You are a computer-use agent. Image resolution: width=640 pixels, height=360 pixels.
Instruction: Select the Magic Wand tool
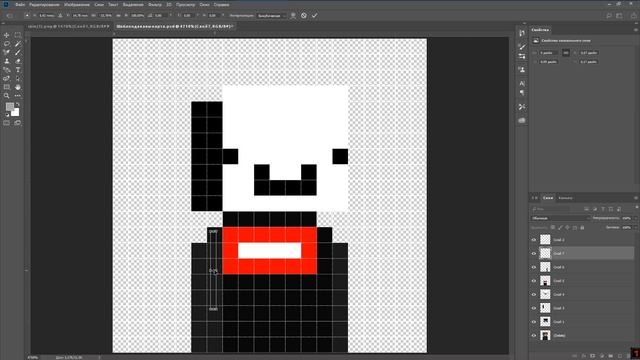(18, 44)
